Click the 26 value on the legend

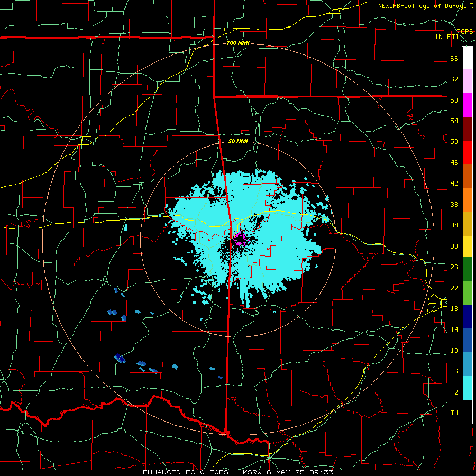point(454,267)
